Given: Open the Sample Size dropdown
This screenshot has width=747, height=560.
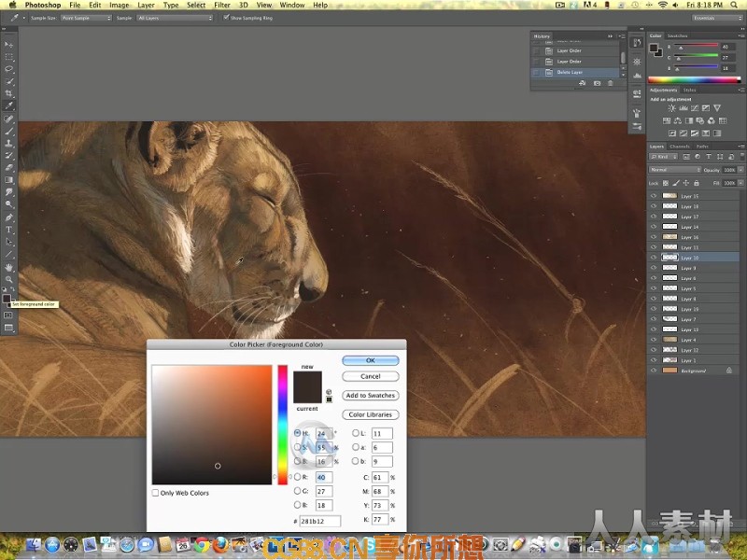Looking at the screenshot, I should pyautogui.click(x=86, y=18).
